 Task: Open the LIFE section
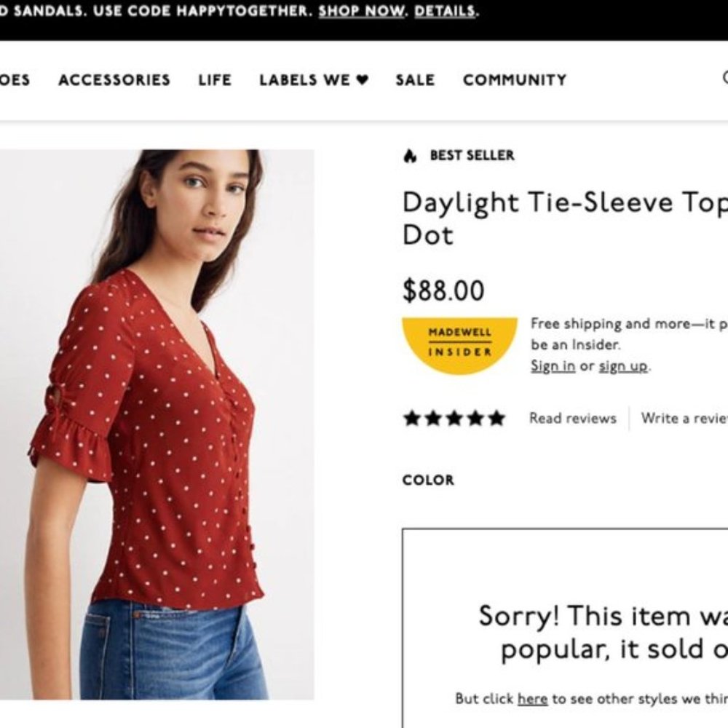point(215,79)
